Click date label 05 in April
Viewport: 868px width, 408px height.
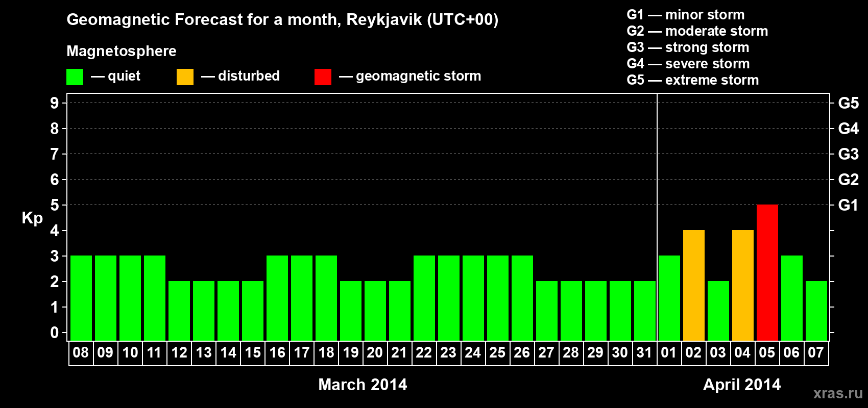pos(767,352)
